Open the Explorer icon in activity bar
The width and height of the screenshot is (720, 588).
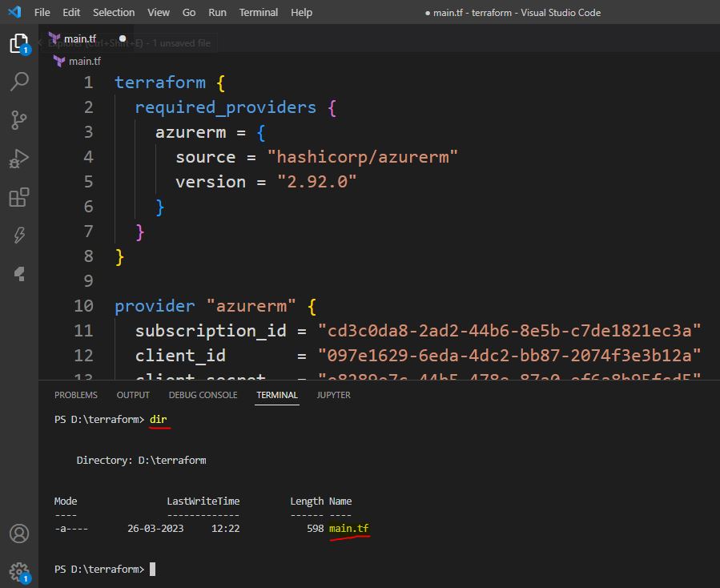(18, 43)
